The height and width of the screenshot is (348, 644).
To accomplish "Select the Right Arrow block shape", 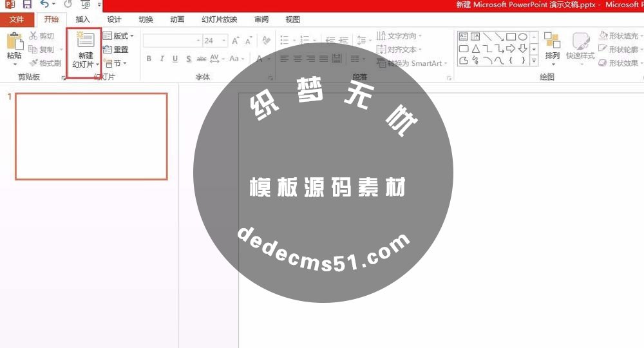I will coord(511,48).
